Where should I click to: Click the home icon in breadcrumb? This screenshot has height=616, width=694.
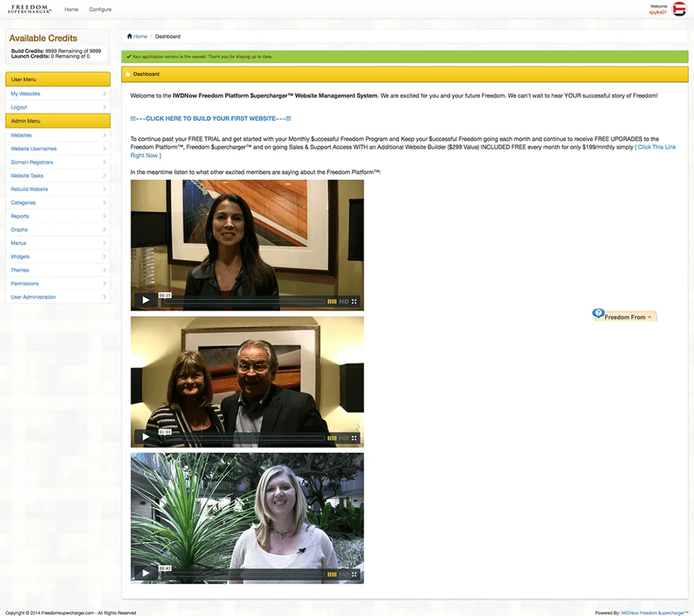pyautogui.click(x=129, y=36)
